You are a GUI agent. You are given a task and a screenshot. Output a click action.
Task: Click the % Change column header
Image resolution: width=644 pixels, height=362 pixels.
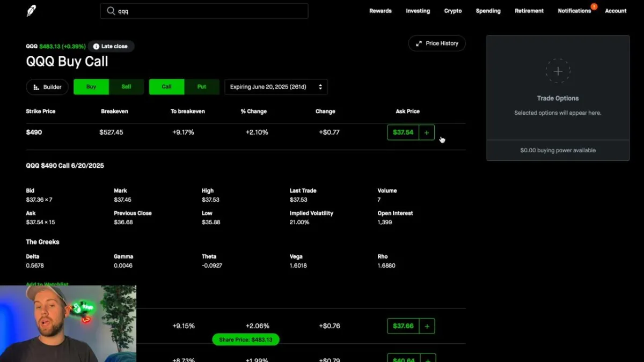coord(254,112)
